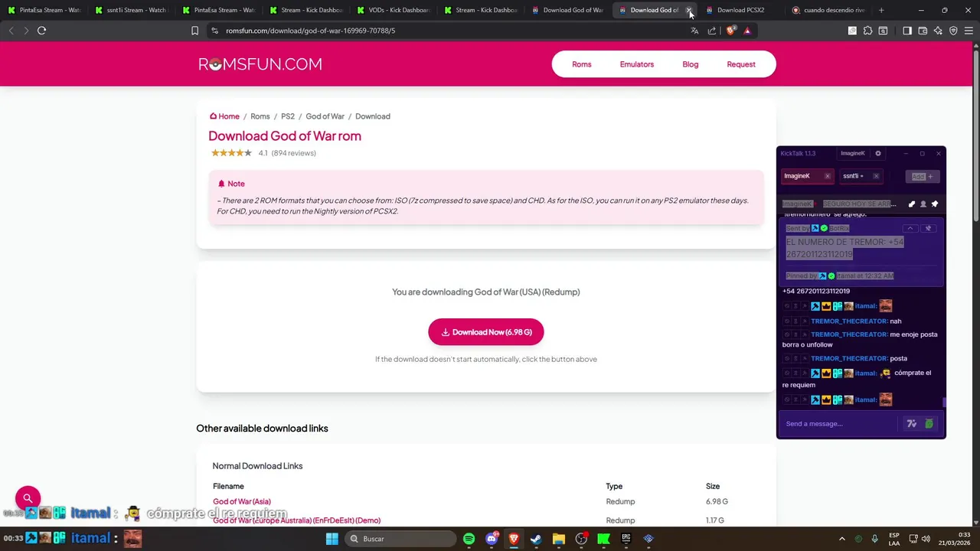The image size is (980, 551).
Task: Click the Add chatroom button in KickTalk
Action: (x=923, y=176)
